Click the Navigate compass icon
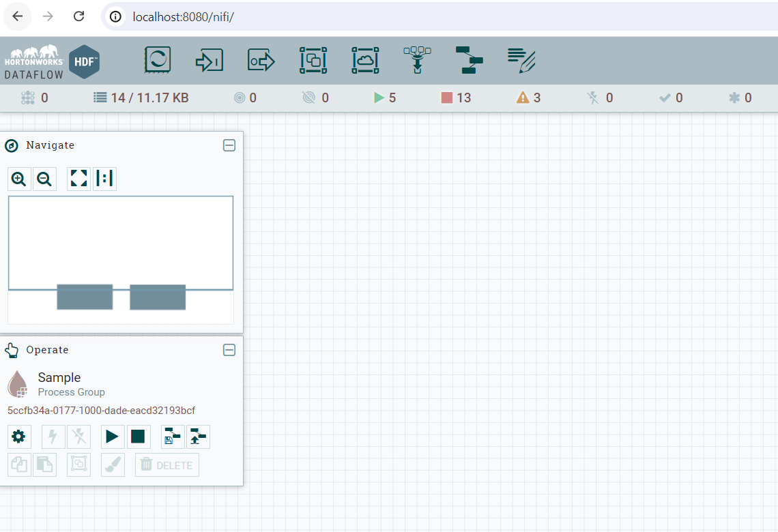The width and height of the screenshot is (778, 532). tap(12, 146)
